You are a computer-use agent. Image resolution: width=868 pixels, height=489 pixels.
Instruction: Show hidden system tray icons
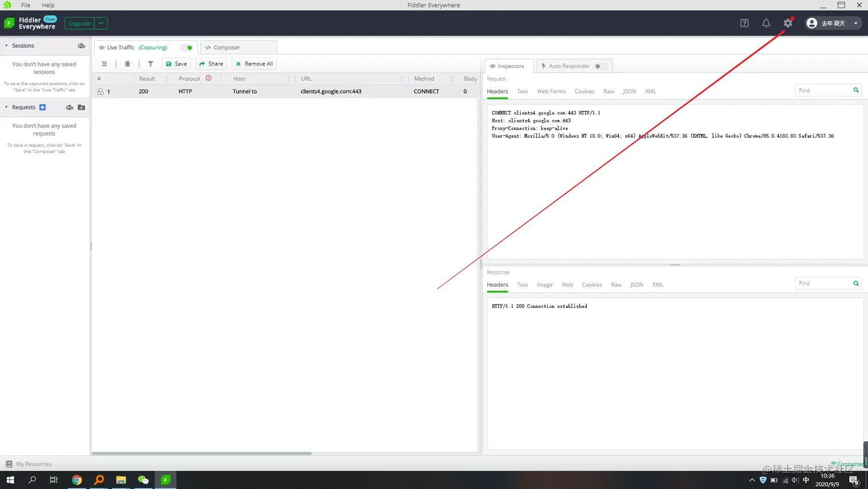click(x=752, y=480)
